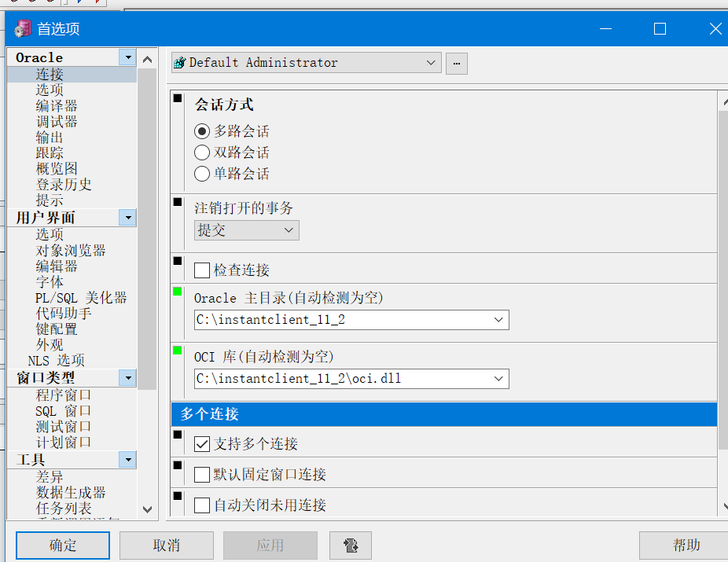Maximize the 首选项 window
728x562 pixels.
point(660,29)
